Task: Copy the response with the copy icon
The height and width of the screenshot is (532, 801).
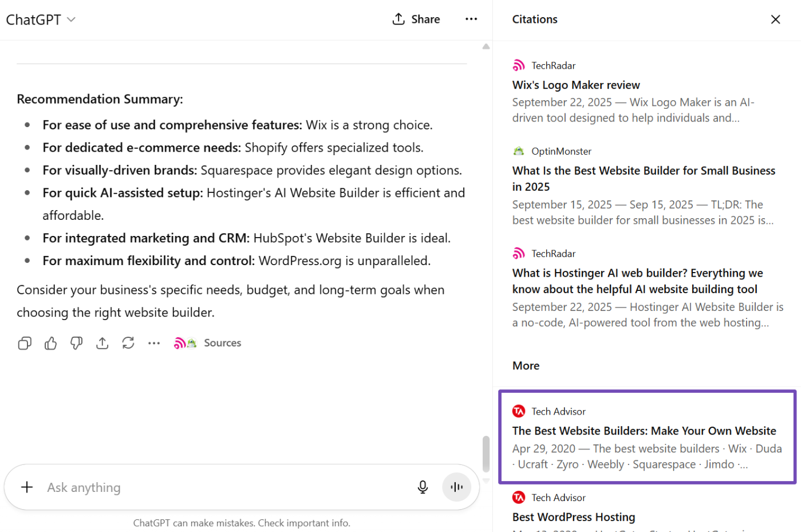Action: [25, 343]
